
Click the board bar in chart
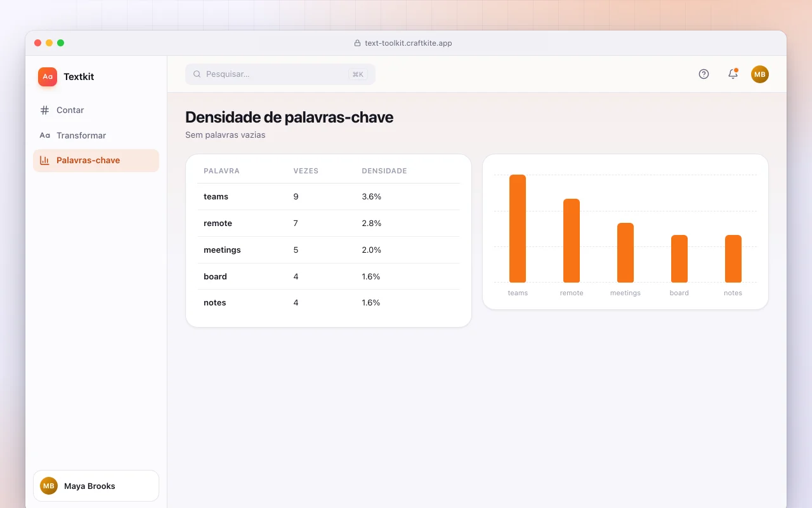[x=679, y=259]
